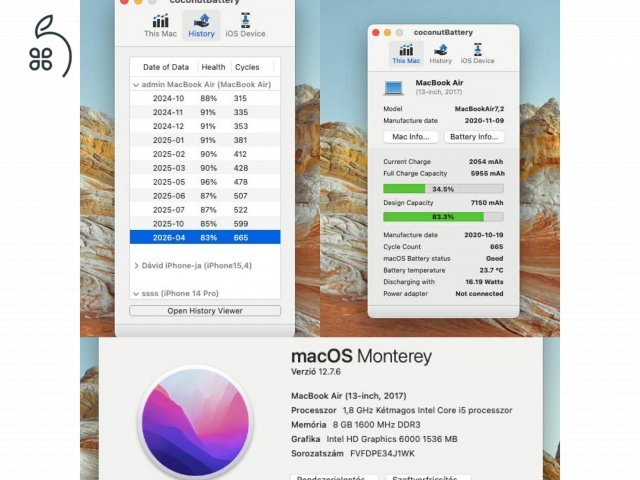
Task: Click the Battery temperature value 23.7 °C
Action: 491,270
